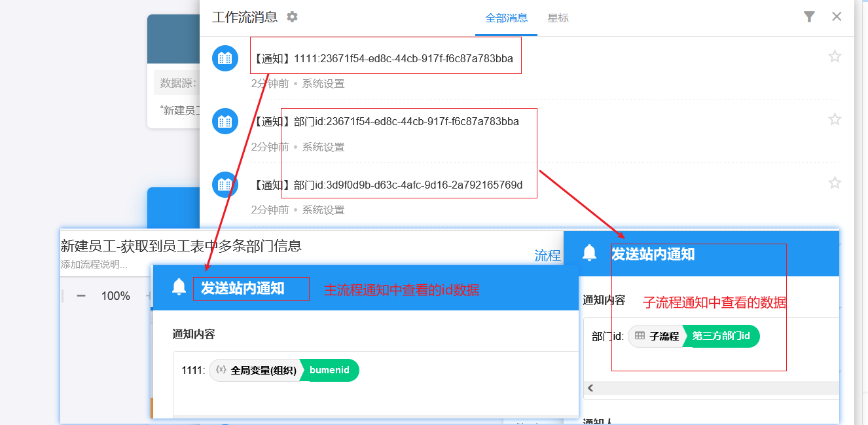Star the 1111 notification message
This screenshot has width=868, height=425.
tap(835, 56)
